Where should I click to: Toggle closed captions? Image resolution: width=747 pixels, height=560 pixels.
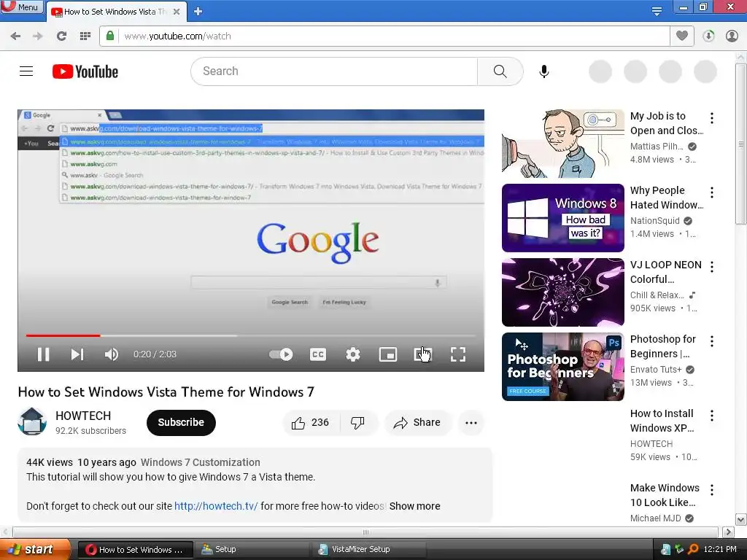click(x=318, y=354)
